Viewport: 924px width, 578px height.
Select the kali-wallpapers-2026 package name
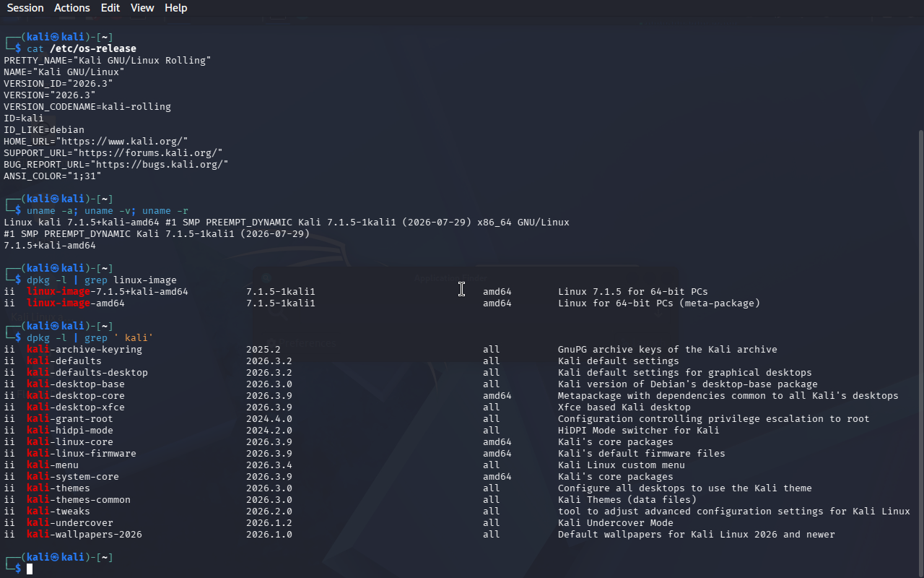[84, 534]
